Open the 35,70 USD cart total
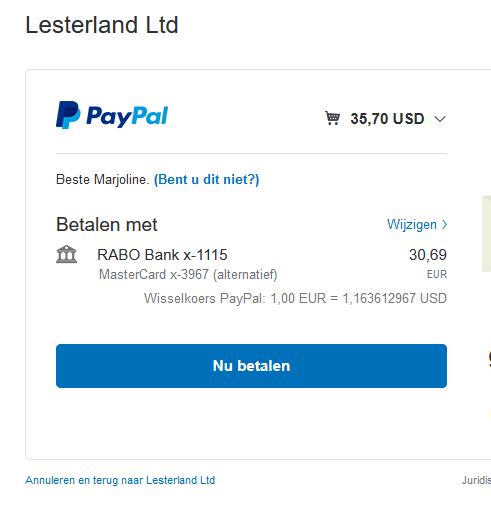The image size is (491, 518). click(x=387, y=119)
